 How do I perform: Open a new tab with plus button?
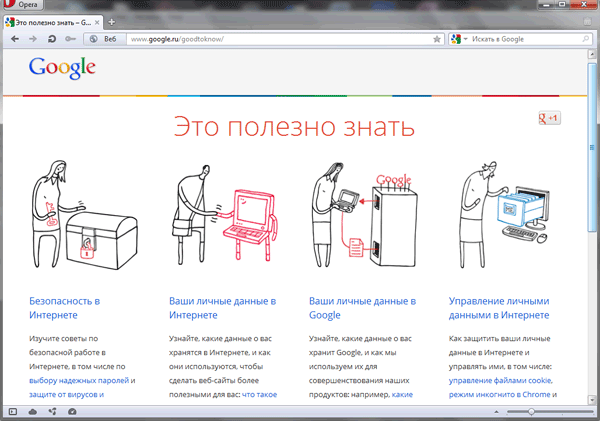pyautogui.click(x=111, y=21)
